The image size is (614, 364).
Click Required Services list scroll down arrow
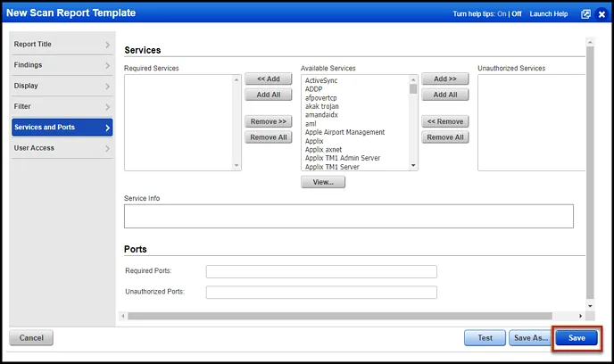point(236,166)
